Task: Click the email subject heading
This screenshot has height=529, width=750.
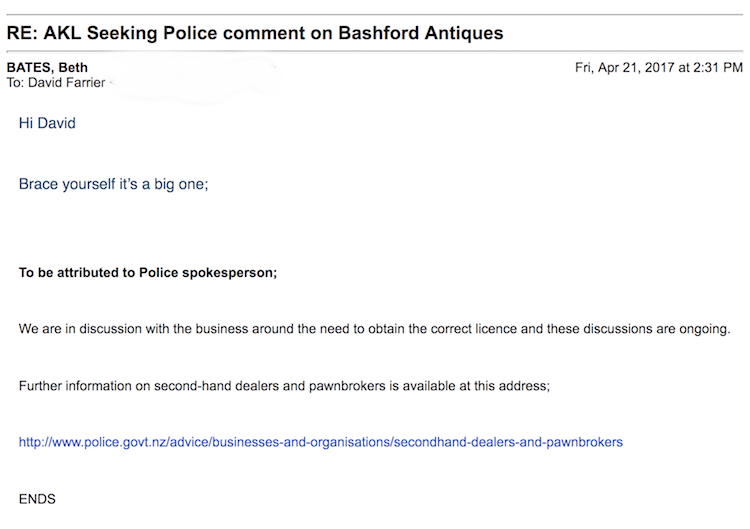Action: click(x=255, y=33)
